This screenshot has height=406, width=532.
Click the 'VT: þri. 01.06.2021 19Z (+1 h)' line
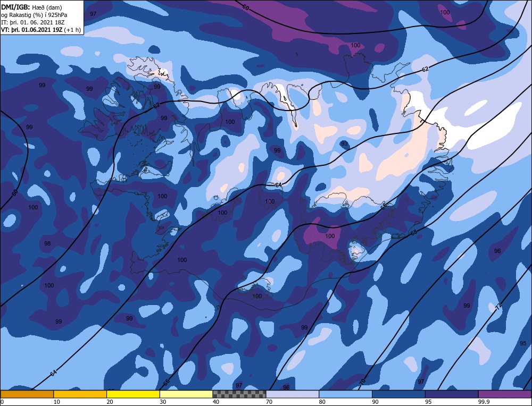click(41, 29)
